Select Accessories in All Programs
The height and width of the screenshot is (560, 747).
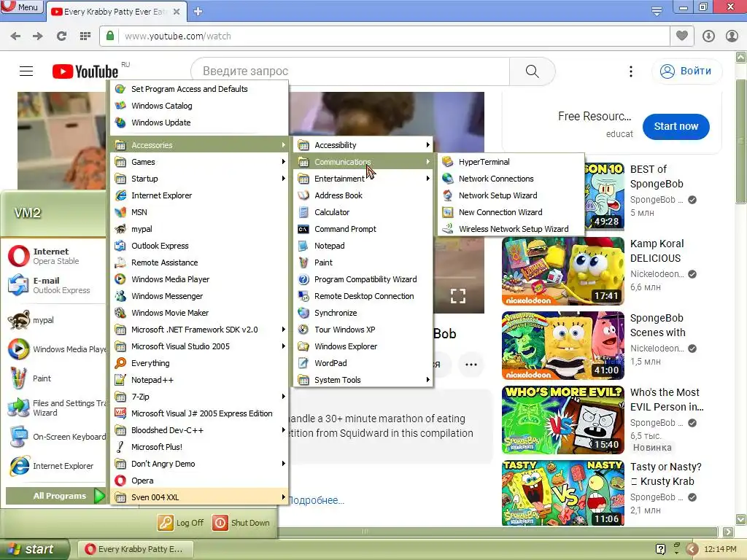click(200, 145)
